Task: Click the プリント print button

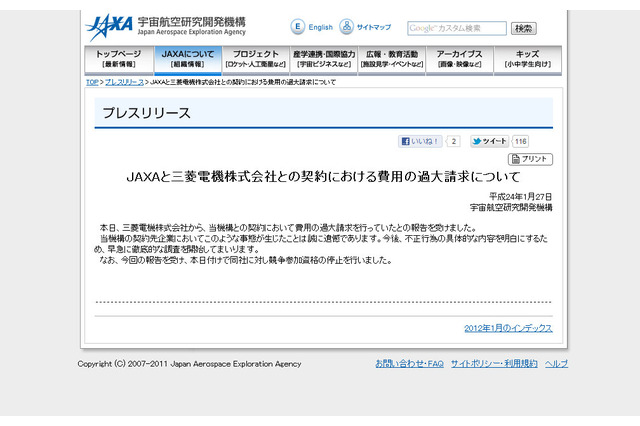Action: pos(530,159)
